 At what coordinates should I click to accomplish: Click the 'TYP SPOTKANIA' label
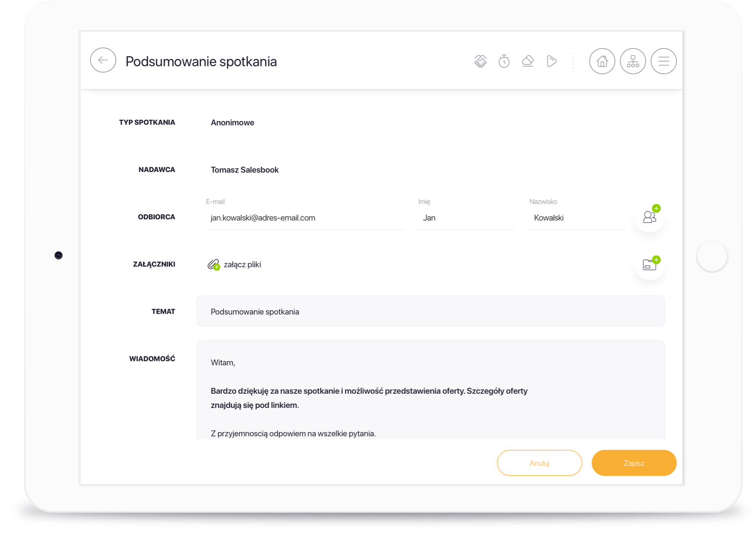[147, 122]
